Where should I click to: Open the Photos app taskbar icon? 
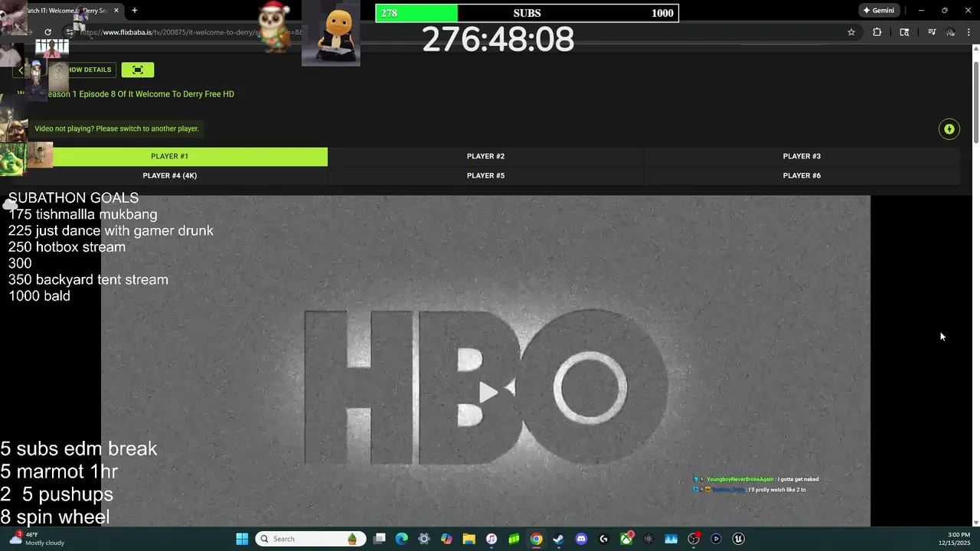[x=671, y=539]
